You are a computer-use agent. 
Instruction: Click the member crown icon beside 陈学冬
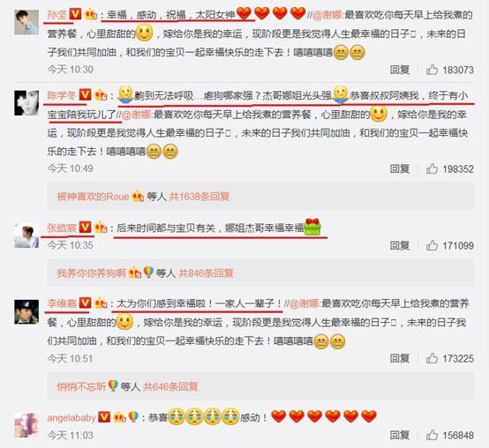point(101,95)
